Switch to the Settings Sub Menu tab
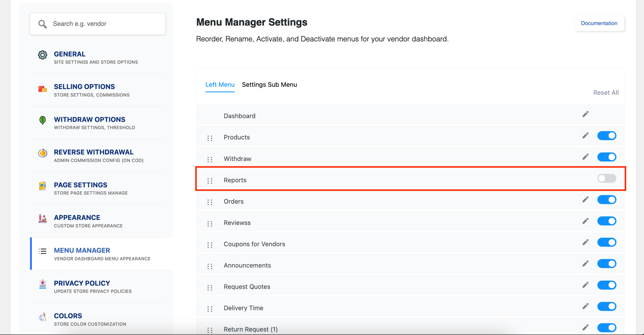 [x=269, y=84]
